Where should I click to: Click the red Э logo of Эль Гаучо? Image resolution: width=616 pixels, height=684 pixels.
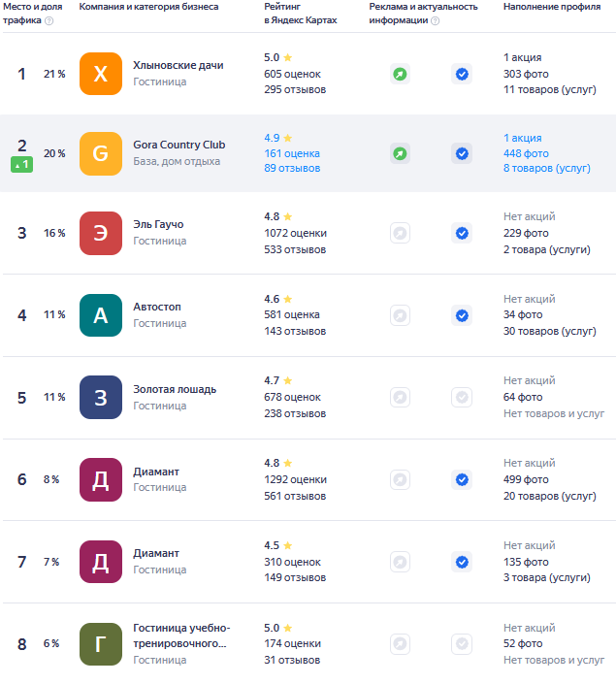coord(101,234)
